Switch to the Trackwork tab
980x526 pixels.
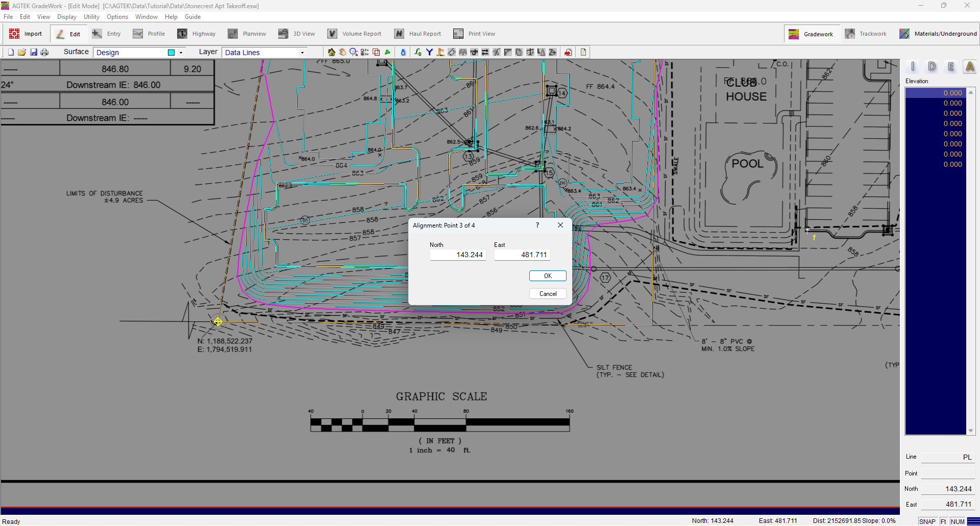866,33
